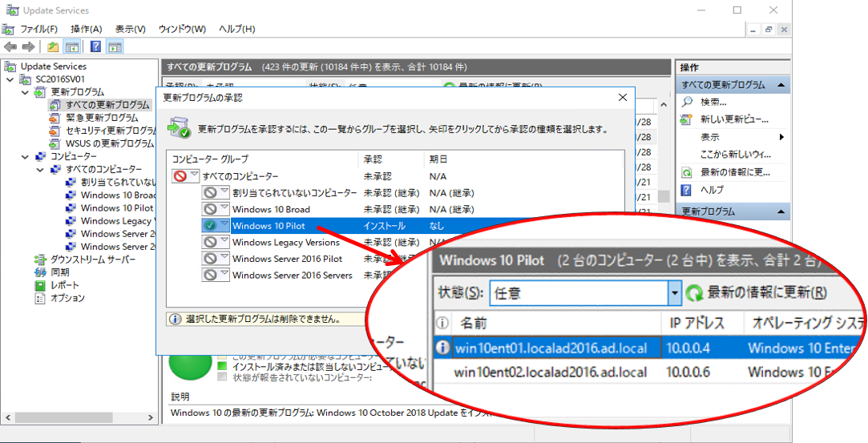
Task: Click ヘルプ in the actions pane
Action: pos(712,190)
